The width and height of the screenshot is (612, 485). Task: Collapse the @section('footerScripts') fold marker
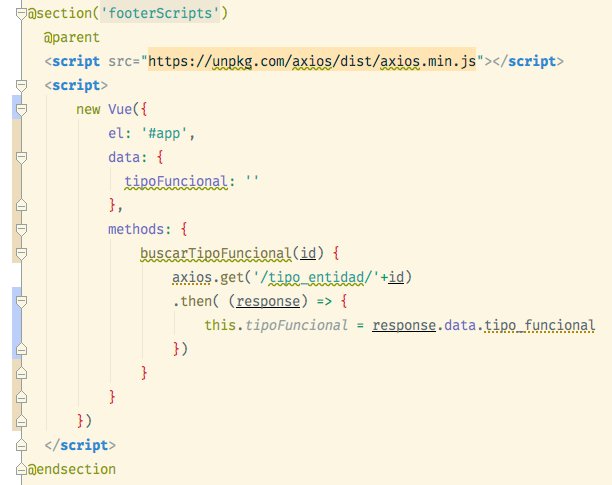coord(21,13)
